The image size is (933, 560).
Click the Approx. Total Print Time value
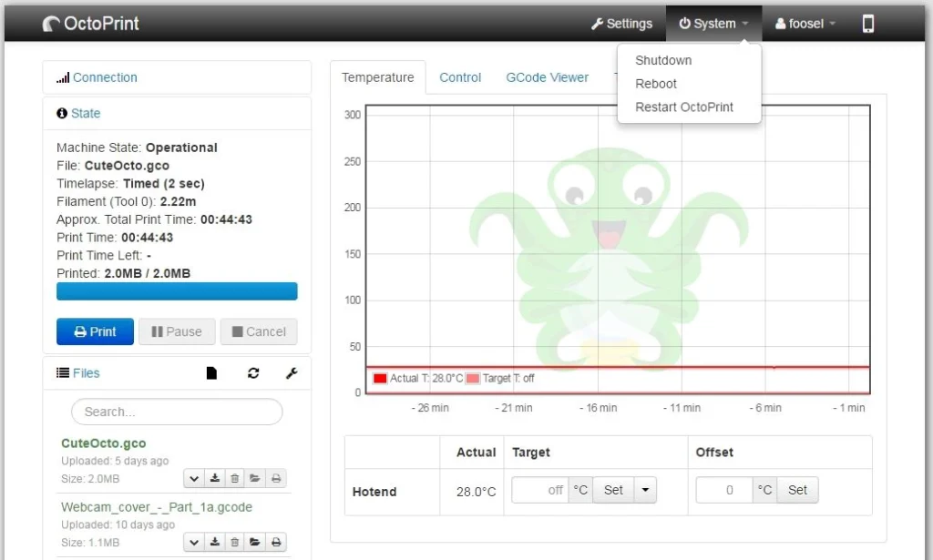pos(226,219)
